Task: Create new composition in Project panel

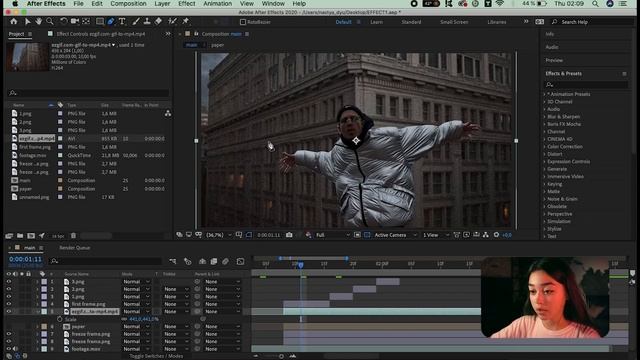Action: point(31,236)
